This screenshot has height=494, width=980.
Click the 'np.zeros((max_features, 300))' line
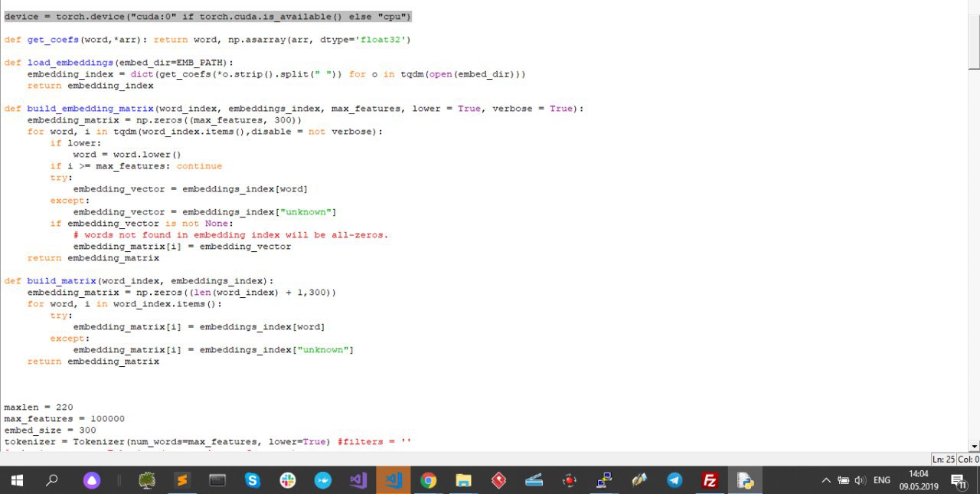click(x=165, y=119)
